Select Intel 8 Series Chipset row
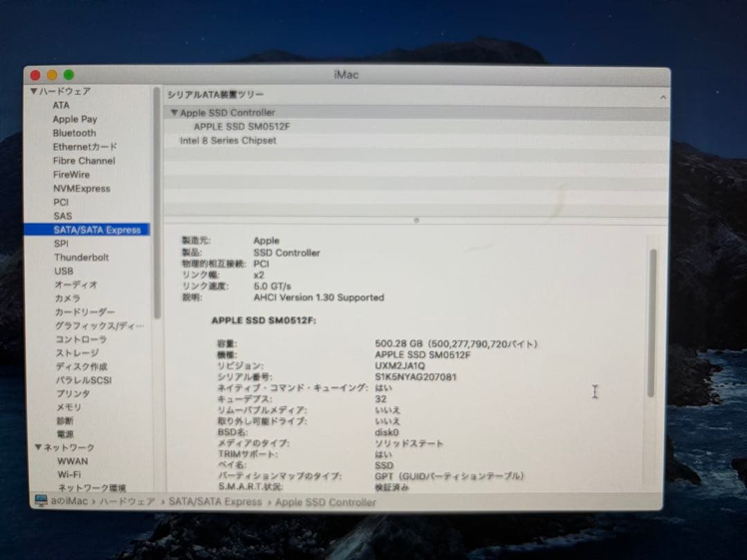The height and width of the screenshot is (560, 747). pos(228,140)
